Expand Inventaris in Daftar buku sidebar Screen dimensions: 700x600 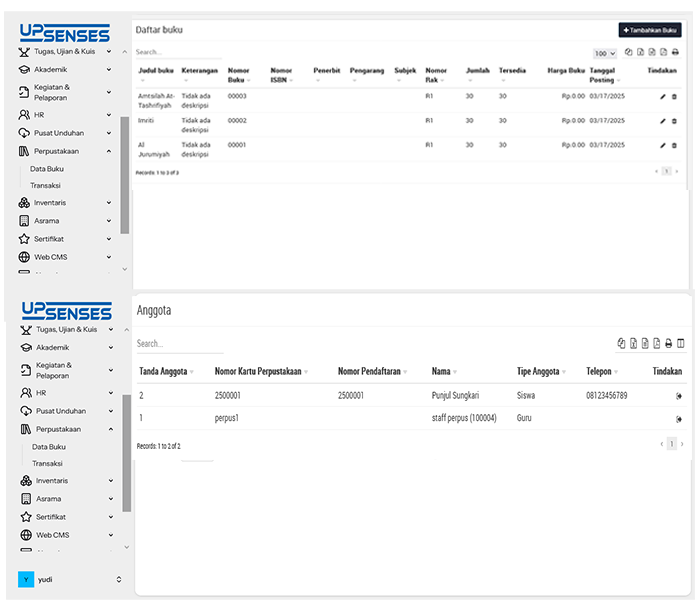[x=109, y=203]
